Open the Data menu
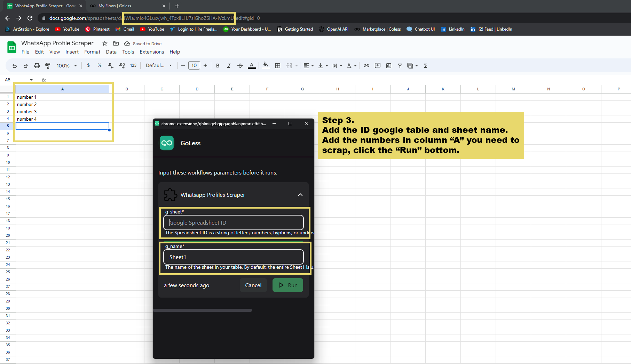 (x=111, y=52)
